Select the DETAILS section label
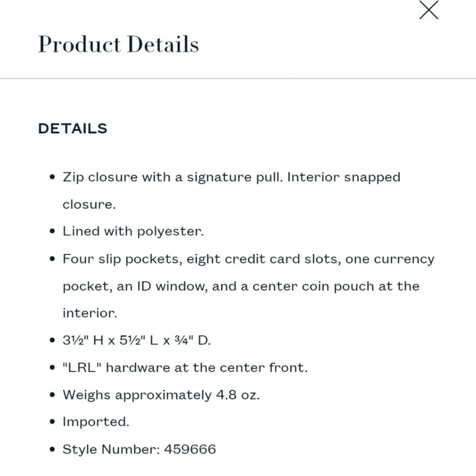 (x=72, y=129)
